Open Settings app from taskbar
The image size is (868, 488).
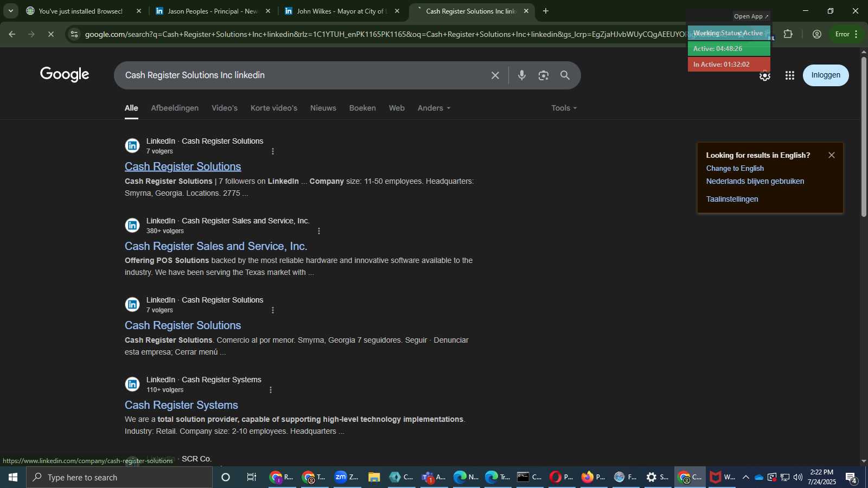[x=658, y=477]
